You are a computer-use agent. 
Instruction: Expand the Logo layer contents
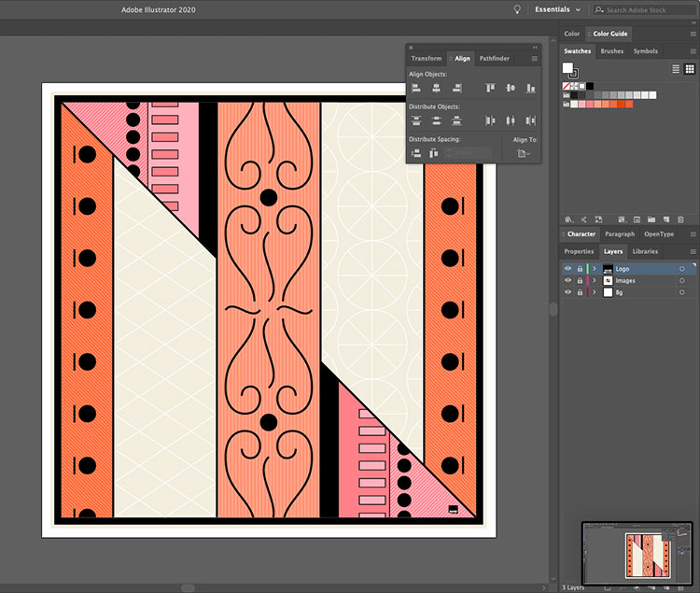(x=594, y=269)
